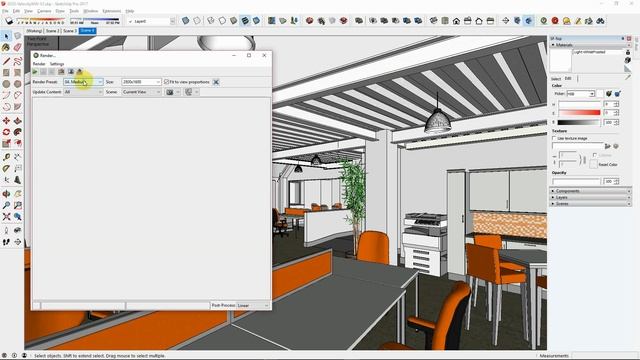This screenshot has height=360, width=640.
Task: Switch to the Front house view icon
Action: pyautogui.click(x=456, y=20)
